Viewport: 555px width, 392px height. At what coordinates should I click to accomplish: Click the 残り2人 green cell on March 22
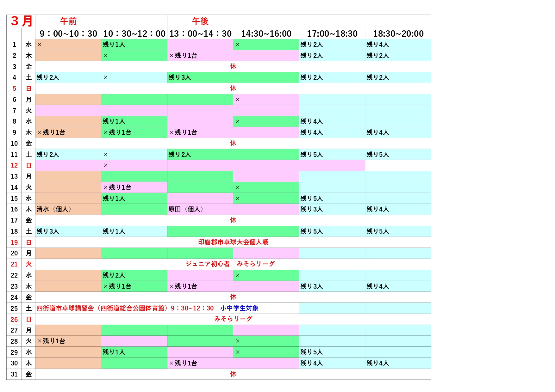114,275
